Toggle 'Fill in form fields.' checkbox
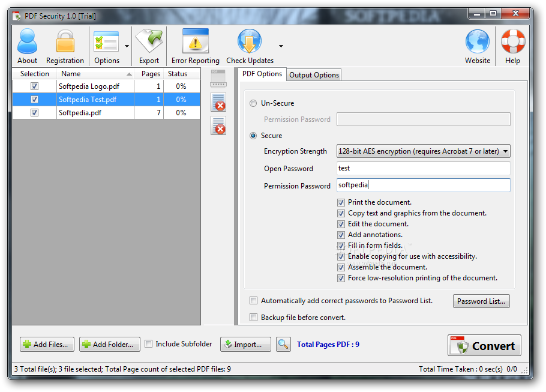The image size is (546, 392). (341, 246)
